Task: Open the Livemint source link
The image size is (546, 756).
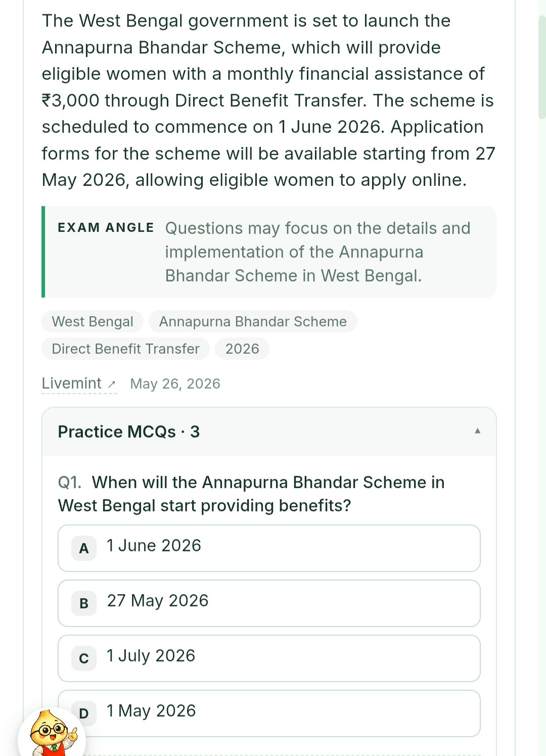Action: (x=72, y=384)
